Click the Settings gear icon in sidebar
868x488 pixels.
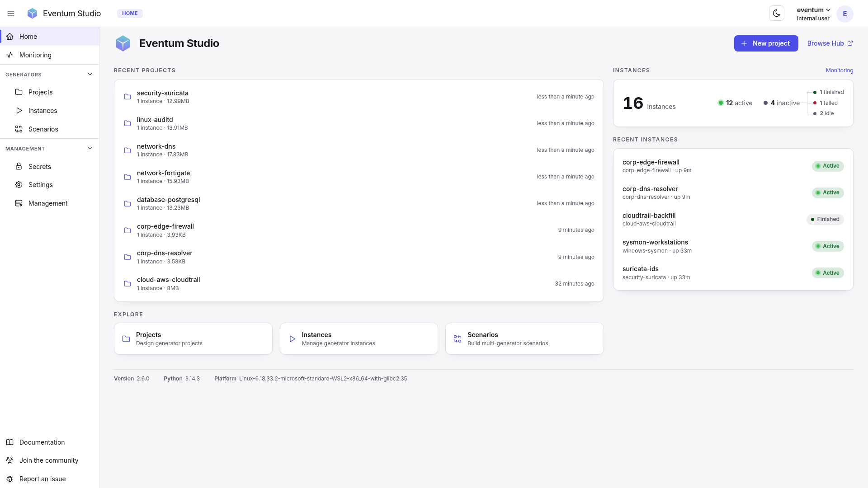coord(19,185)
